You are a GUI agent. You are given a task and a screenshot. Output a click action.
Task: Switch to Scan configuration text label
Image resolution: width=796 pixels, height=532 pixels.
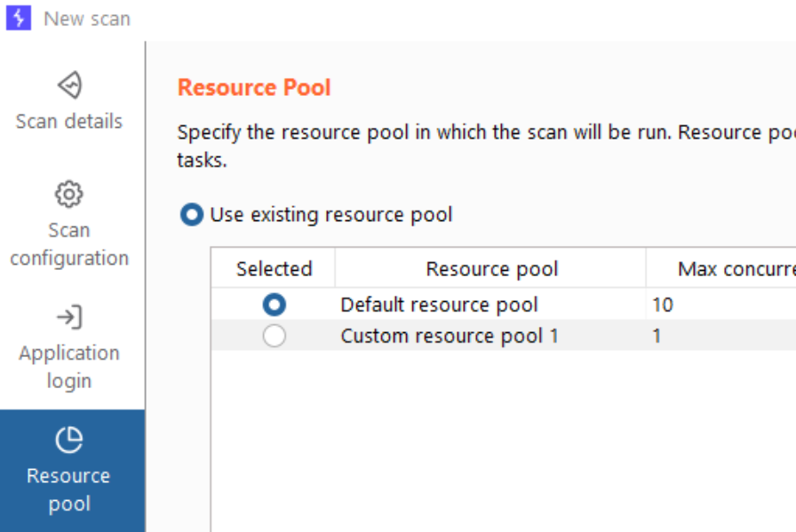point(69,244)
